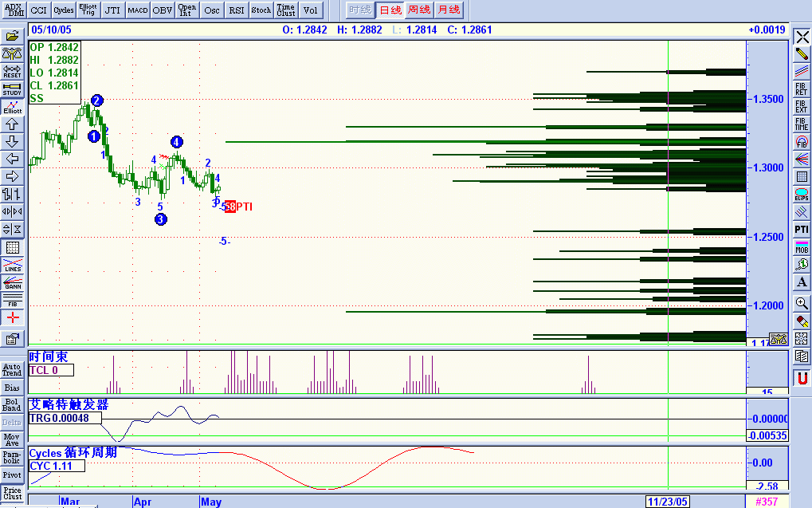Select the FIB lines tool on the left
Image resolution: width=812 pixels, height=508 pixels.
click(x=13, y=300)
